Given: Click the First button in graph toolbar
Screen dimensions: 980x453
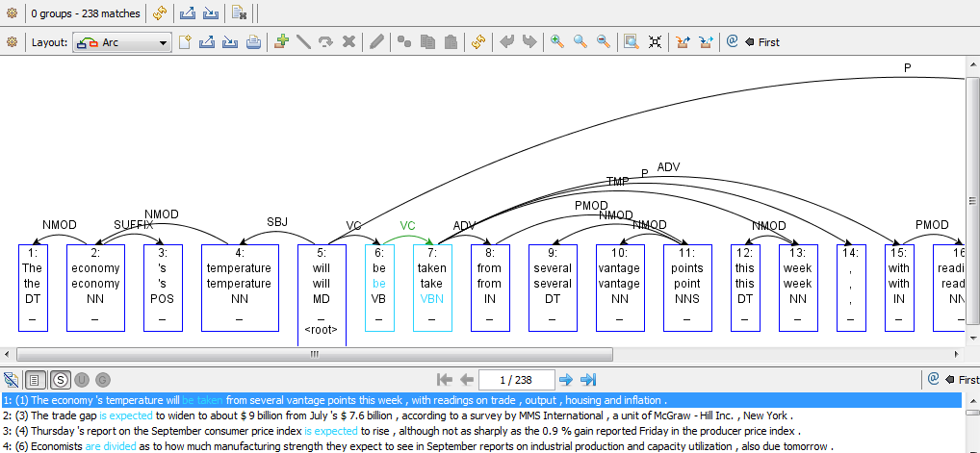Looking at the screenshot, I should click(762, 42).
